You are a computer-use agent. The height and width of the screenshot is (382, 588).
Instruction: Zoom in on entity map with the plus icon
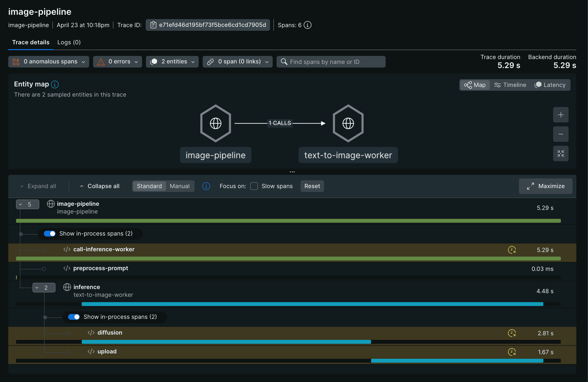561,115
